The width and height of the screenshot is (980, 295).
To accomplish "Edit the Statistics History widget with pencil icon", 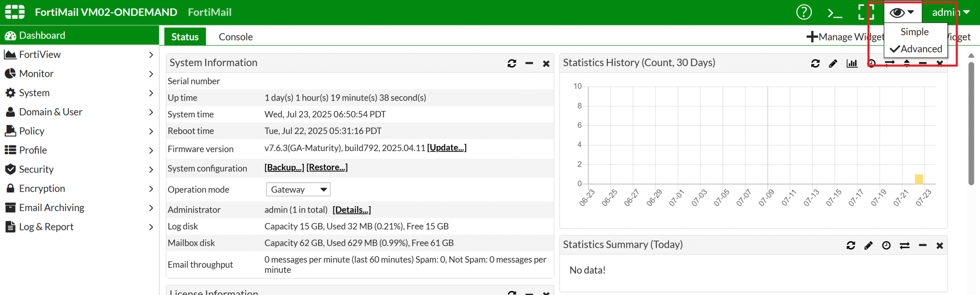I will (x=833, y=64).
